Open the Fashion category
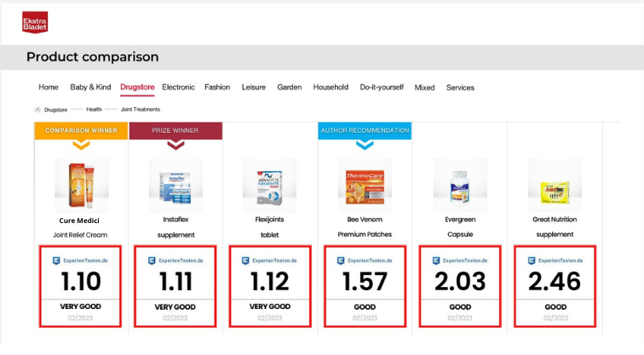 [x=217, y=87]
